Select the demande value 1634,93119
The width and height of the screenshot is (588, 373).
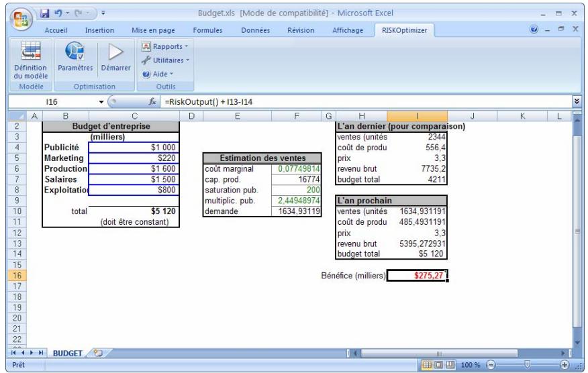coord(296,211)
